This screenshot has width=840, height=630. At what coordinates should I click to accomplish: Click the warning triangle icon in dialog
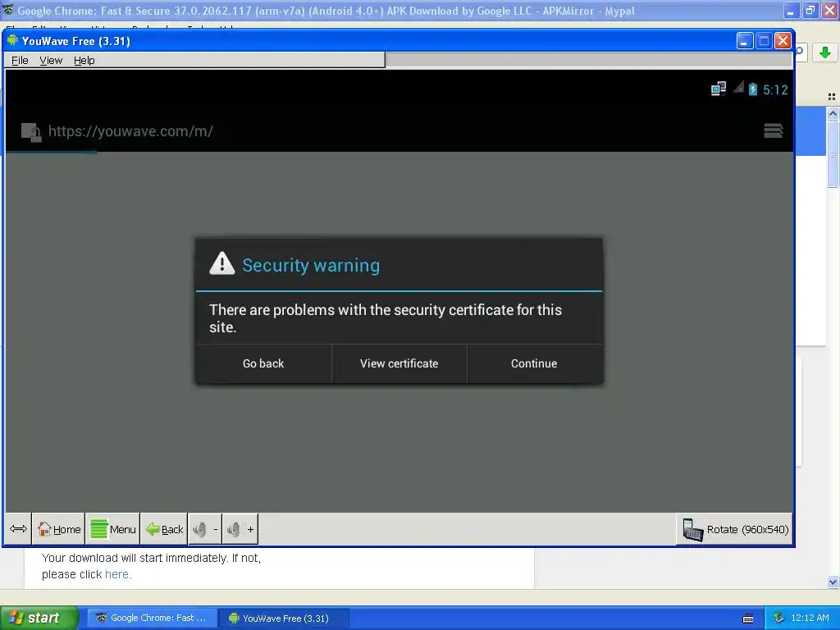pos(221,263)
